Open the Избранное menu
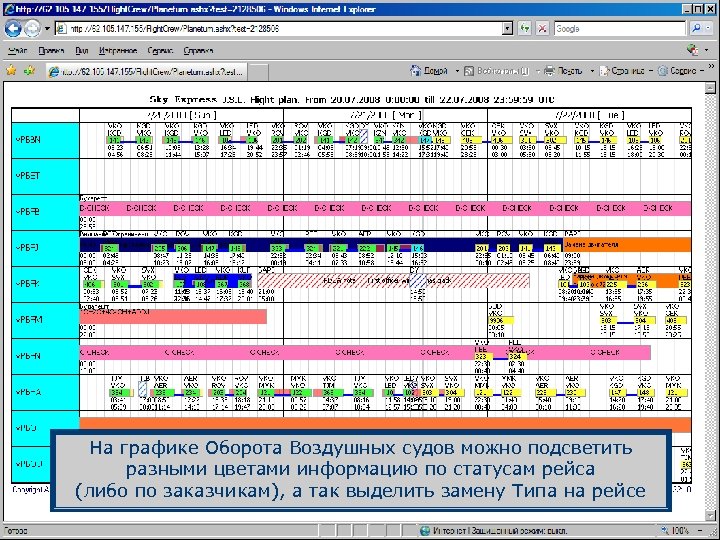This screenshot has width=720, height=540. click(x=118, y=51)
